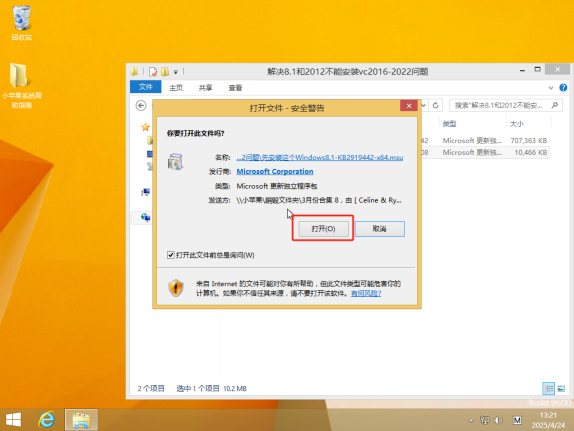This screenshot has height=431, width=574.
Task: Click the Explorer back navigation arrow
Action: (x=141, y=105)
